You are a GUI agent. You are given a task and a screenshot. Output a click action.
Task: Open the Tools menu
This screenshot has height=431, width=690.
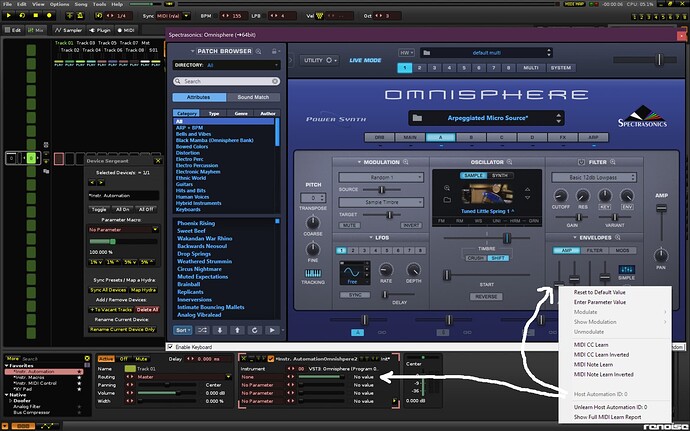pos(99,4)
